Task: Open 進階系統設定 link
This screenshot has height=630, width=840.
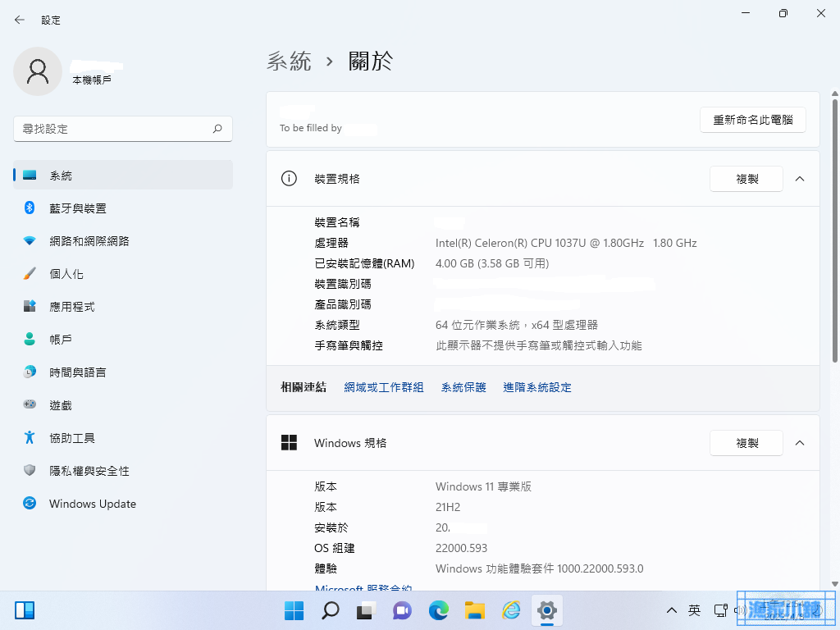Action: [x=536, y=387]
